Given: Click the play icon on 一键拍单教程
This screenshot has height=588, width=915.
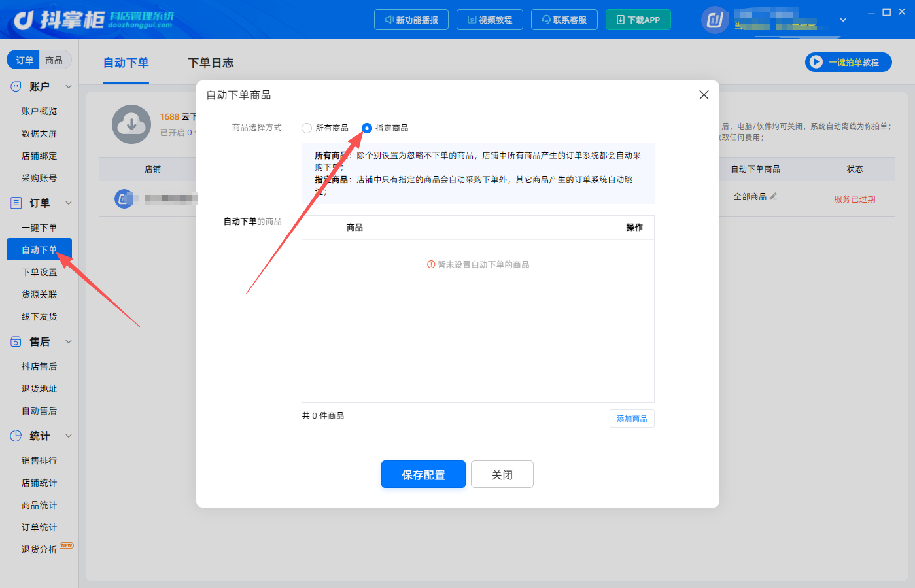Looking at the screenshot, I should [816, 62].
